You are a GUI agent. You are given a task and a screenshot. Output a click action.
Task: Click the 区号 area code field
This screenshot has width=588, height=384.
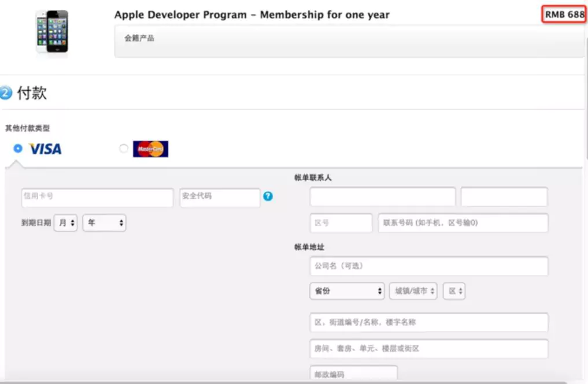point(340,223)
